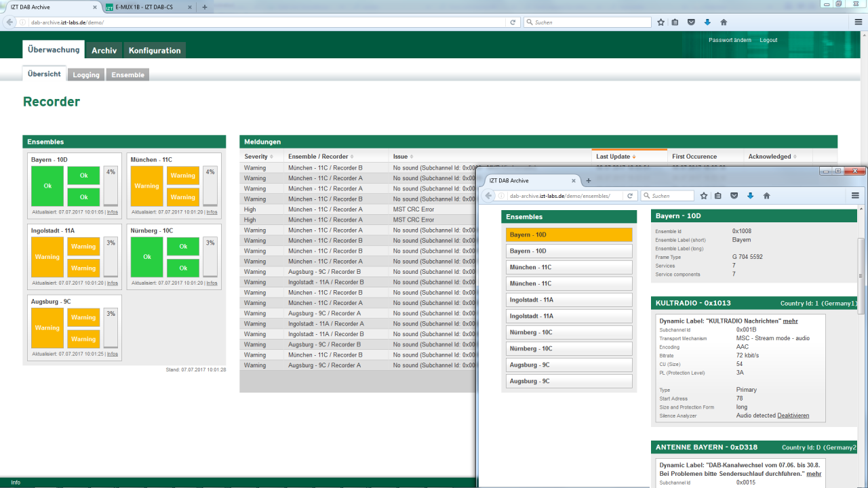Close the IZT DAB Archive tab in front window
868x488 pixels.
point(574,181)
